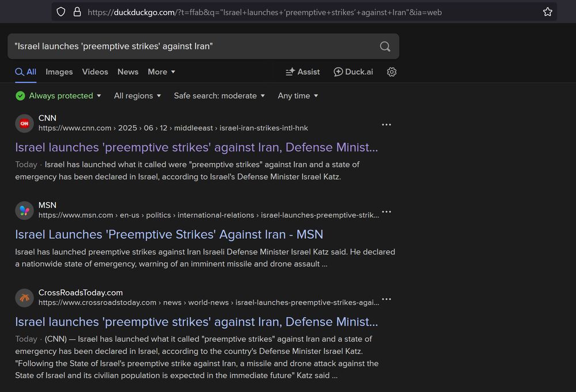Screen dimensions: 576x392
Task: Open the site security padlock info
Action: 77,12
